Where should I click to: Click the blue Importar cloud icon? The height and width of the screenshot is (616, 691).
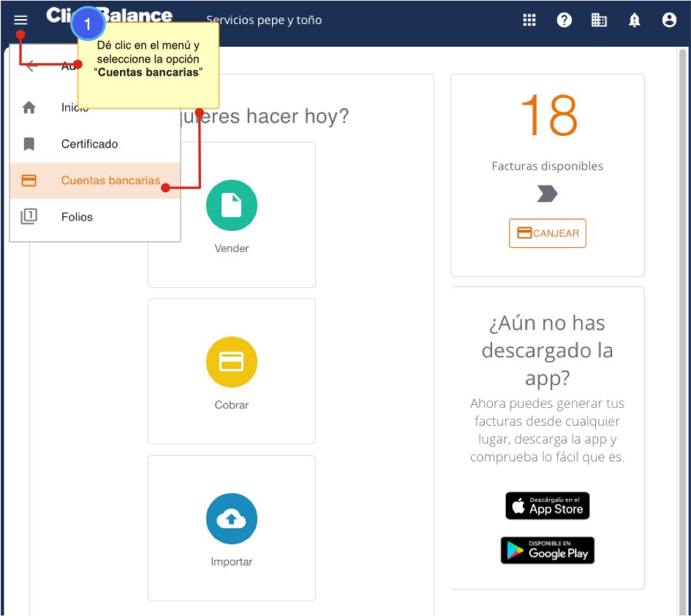tap(232, 519)
